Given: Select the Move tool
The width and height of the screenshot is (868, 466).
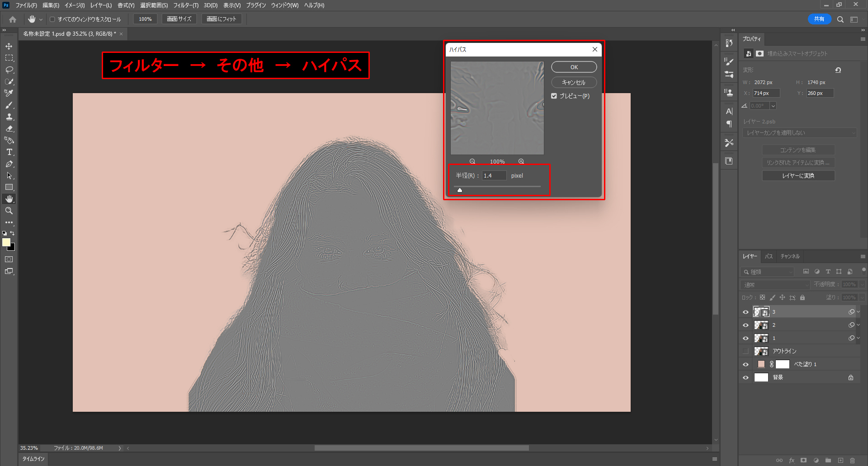Looking at the screenshot, I should click(9, 47).
